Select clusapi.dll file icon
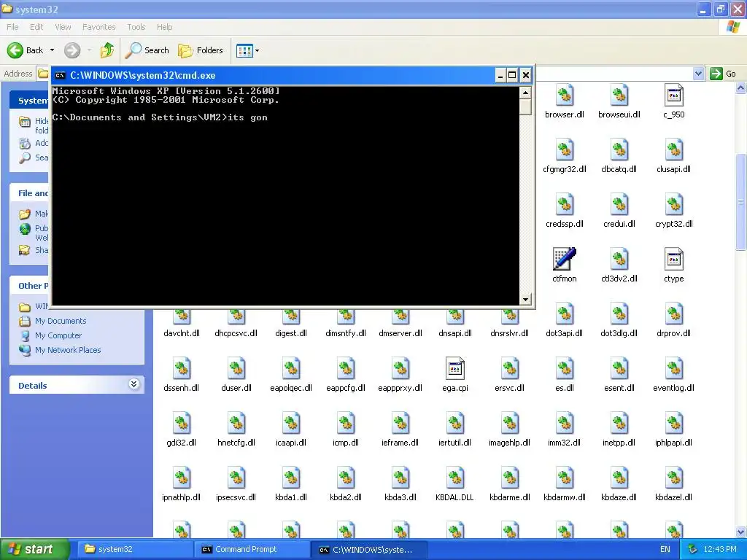The image size is (747, 560). coord(673,150)
